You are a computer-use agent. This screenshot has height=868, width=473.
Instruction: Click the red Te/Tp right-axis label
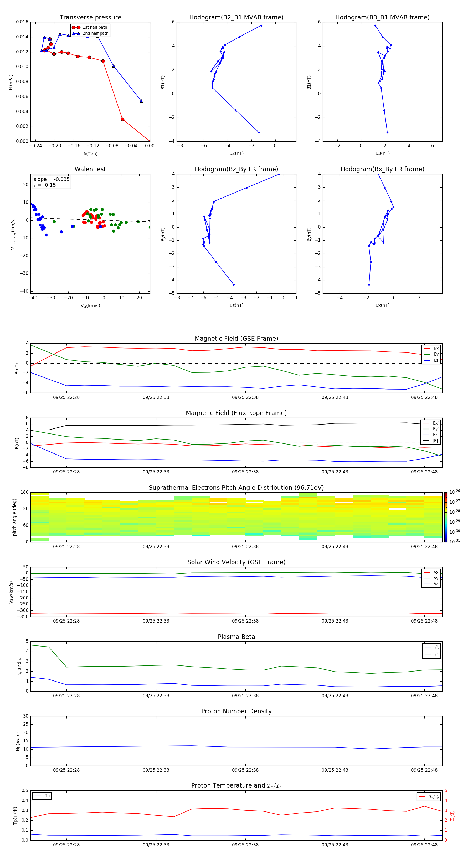click(452, 816)
